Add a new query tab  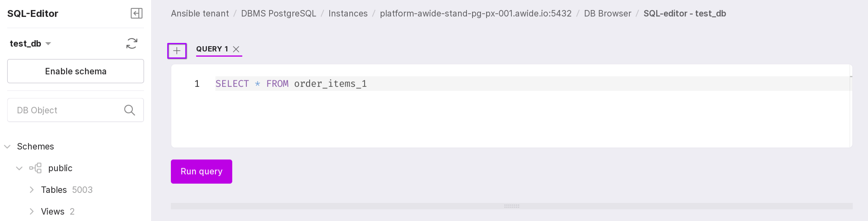[177, 51]
